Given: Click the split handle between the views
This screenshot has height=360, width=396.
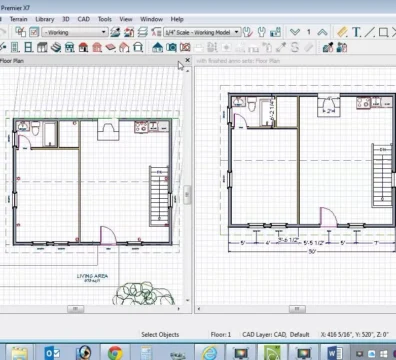Looking at the screenshot, I should tap(187, 194).
